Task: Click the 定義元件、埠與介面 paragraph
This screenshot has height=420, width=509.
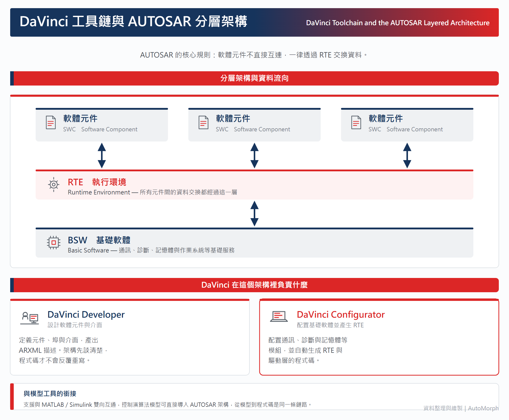Action: pyautogui.click(x=64, y=350)
